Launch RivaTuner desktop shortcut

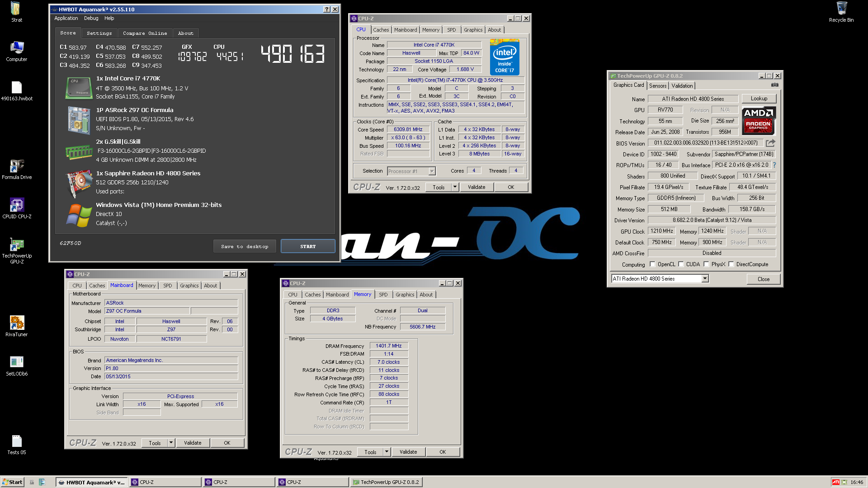(x=16, y=326)
